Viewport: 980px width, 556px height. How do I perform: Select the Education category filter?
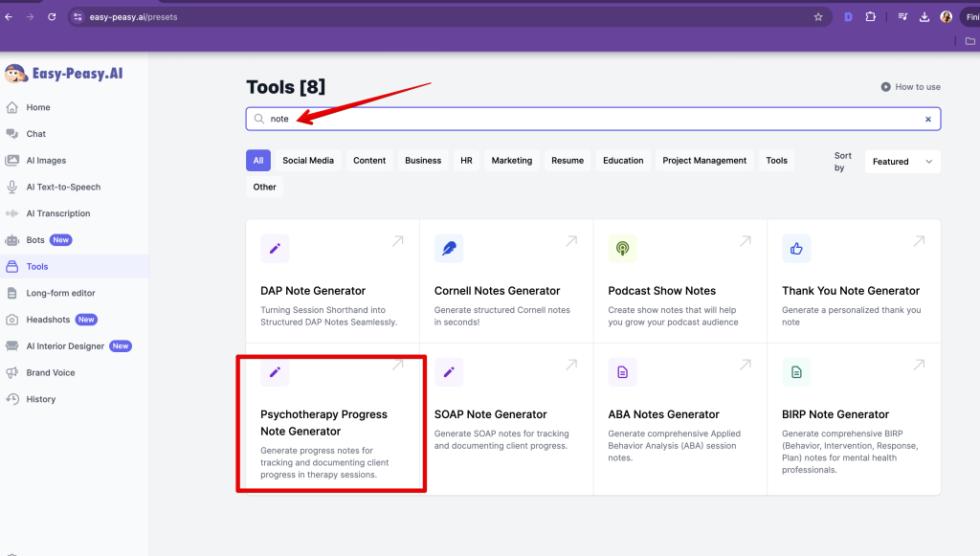tap(623, 161)
